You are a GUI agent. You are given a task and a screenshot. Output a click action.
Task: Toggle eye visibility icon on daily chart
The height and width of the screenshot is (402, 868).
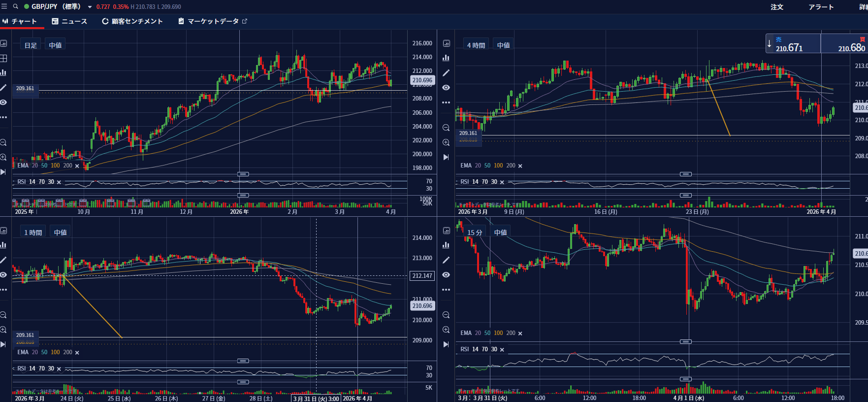pos(3,102)
